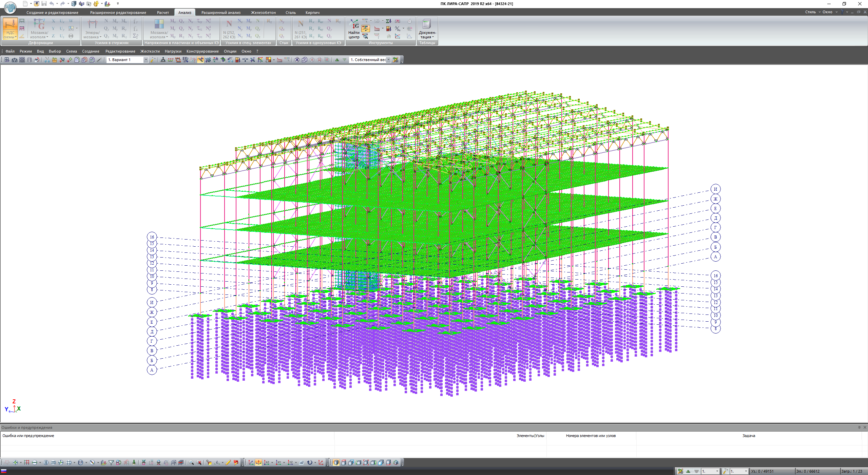Click the scissors cut icon in toolbar
The width and height of the screenshot is (868, 475).
tap(47, 60)
